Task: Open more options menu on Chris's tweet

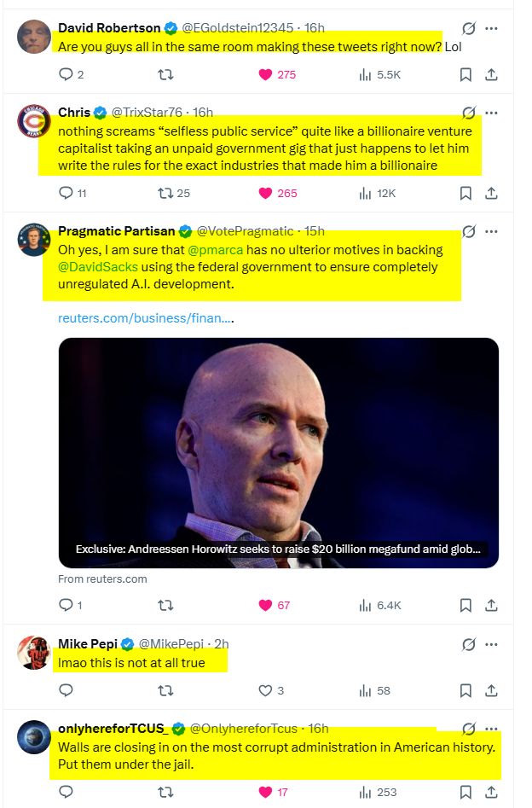Action: pos(492,113)
